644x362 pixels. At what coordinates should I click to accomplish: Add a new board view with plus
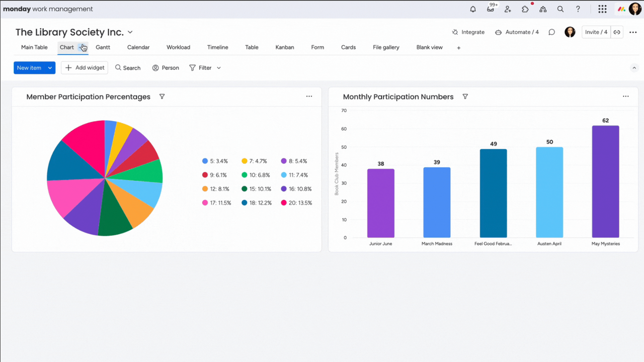pyautogui.click(x=458, y=48)
